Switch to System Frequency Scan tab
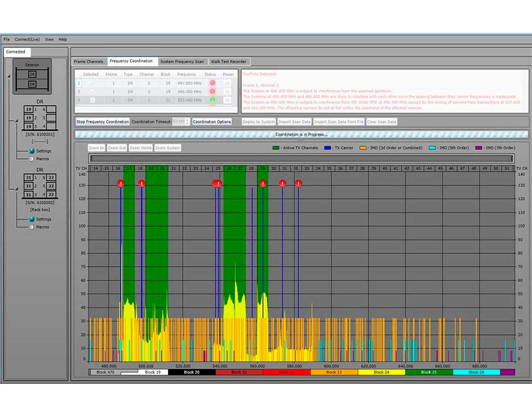The height and width of the screenshot is (409, 532). point(182,61)
